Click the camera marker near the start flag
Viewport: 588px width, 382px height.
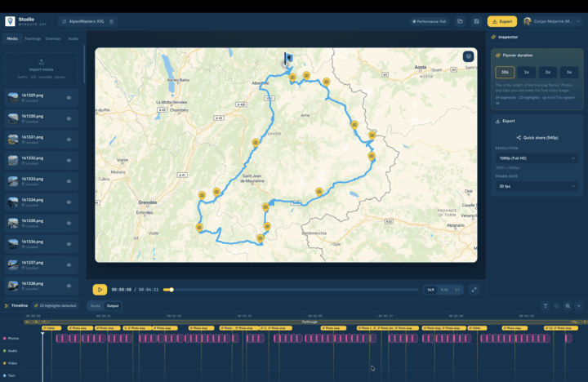click(292, 78)
